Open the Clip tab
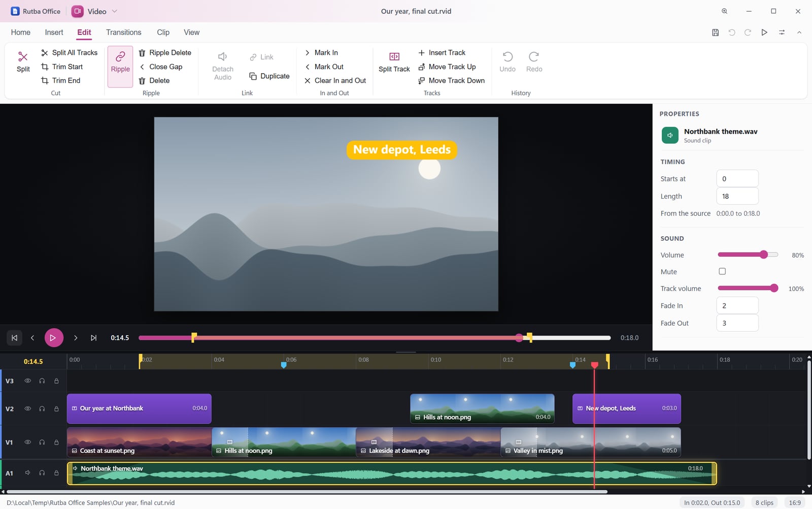 tap(163, 33)
